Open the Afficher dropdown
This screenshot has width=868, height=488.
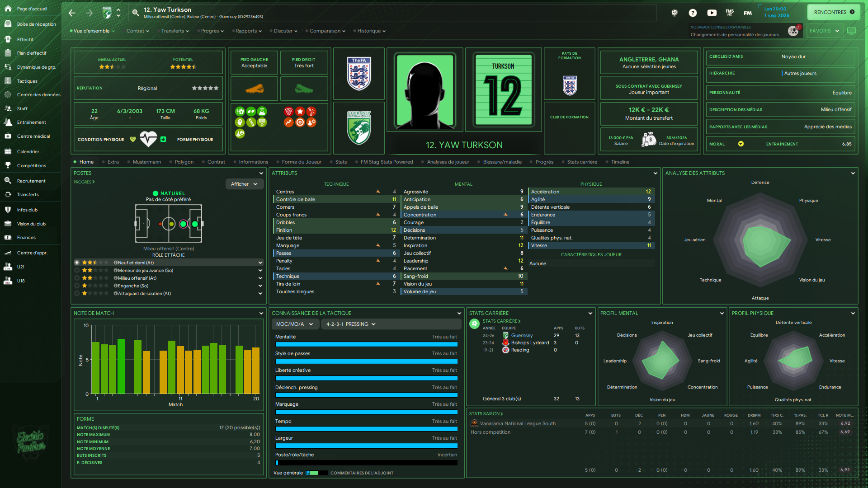[244, 184]
